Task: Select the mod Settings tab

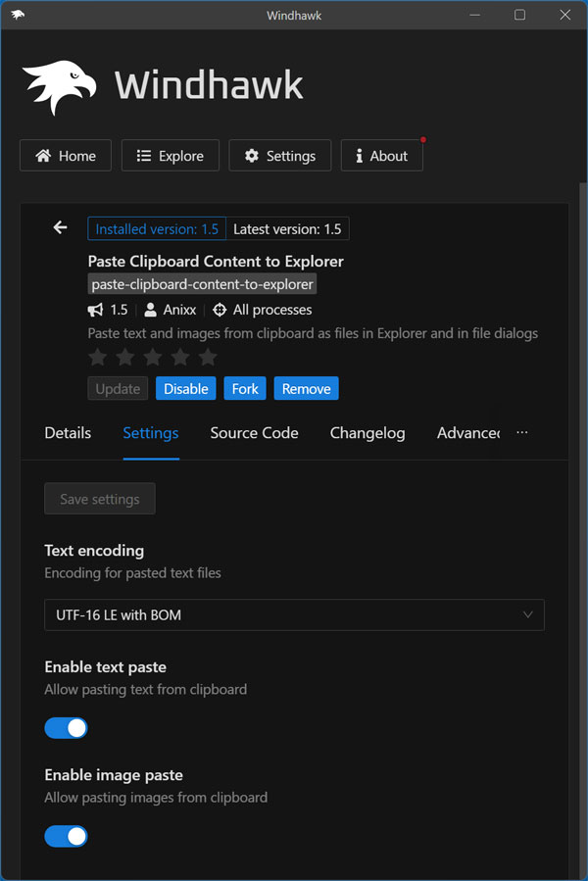Action: [151, 433]
